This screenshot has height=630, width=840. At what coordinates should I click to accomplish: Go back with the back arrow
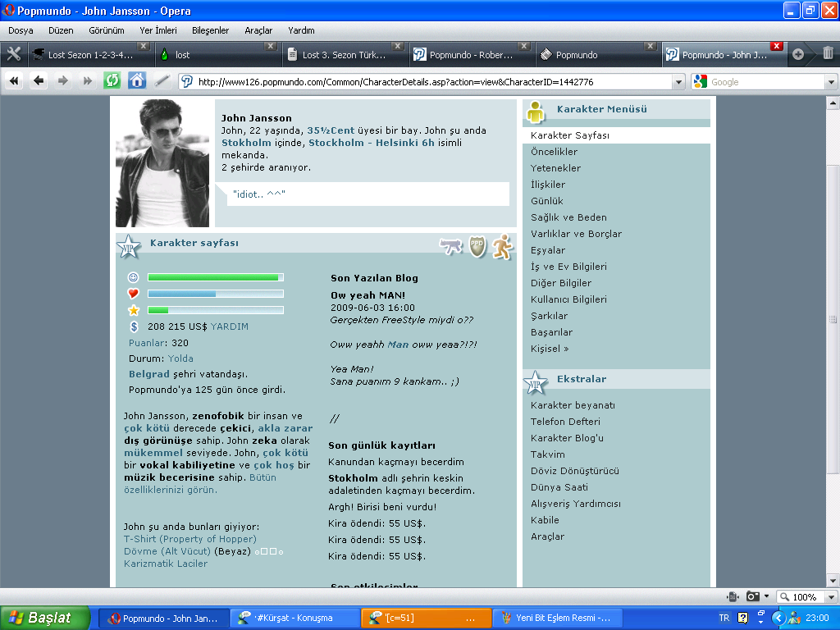39,81
